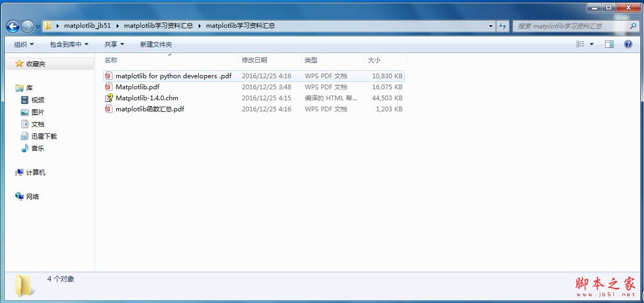Click the 文档 document icon
The height and width of the screenshot is (303, 644).
coord(25,124)
